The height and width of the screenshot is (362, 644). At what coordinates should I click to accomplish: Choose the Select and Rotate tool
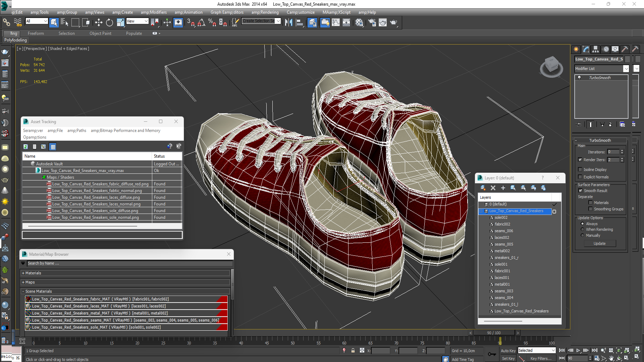109,22
